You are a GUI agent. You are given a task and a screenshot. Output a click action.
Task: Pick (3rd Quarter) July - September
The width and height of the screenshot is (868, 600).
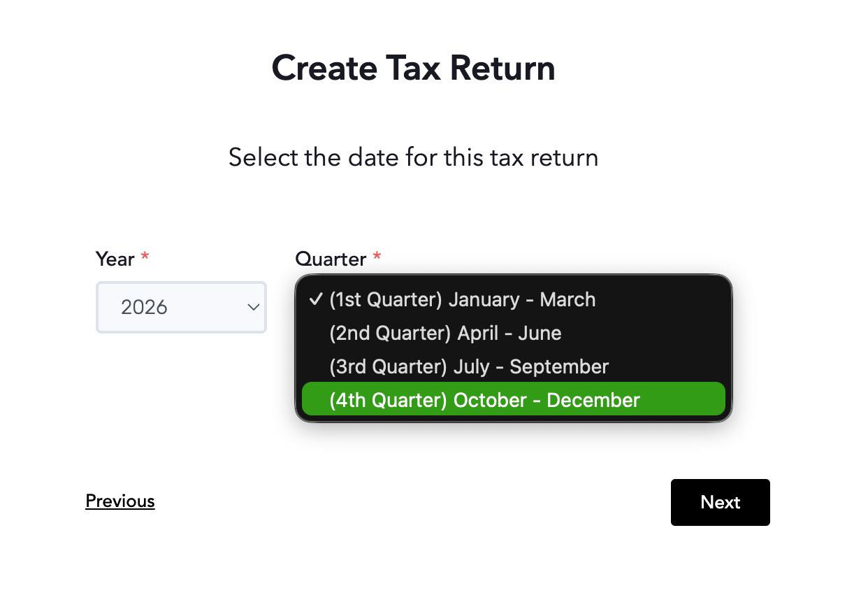point(514,366)
